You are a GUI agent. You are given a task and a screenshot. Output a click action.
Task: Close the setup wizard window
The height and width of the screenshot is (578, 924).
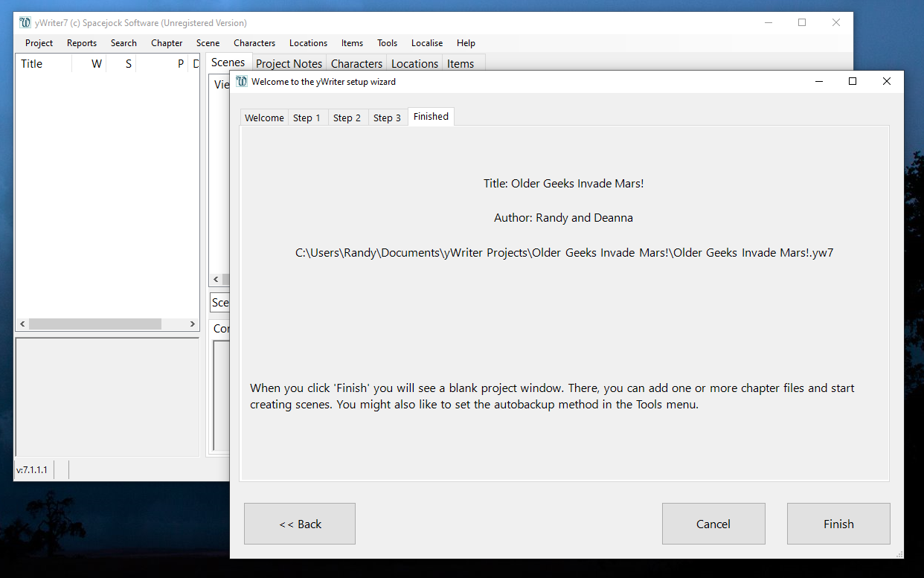click(x=887, y=82)
